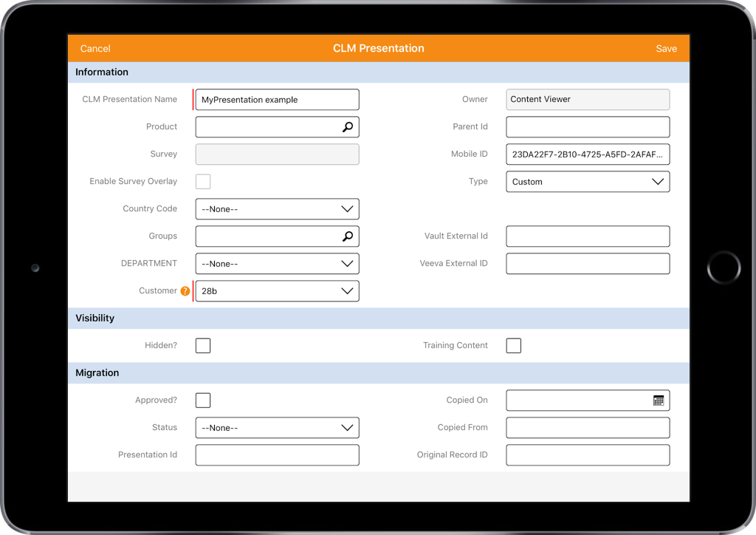Click the Groups lookup magnifier icon
Screen dimensions: 756x535
click(x=347, y=236)
